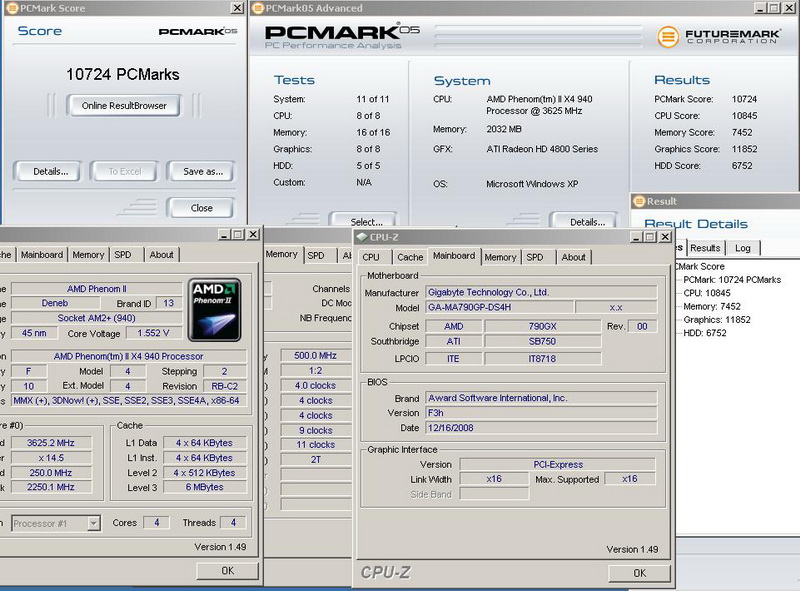
Task: Open System Details in PCMark05 Advanced
Action: 585,220
